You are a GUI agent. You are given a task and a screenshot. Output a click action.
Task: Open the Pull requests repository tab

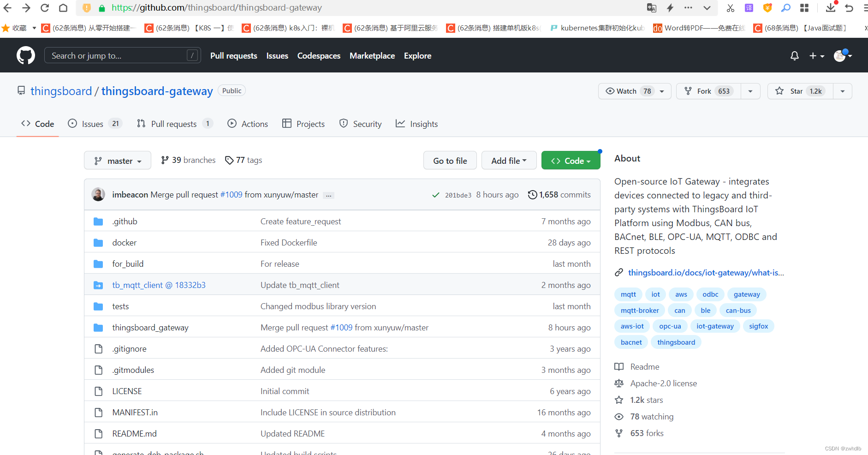tap(174, 124)
